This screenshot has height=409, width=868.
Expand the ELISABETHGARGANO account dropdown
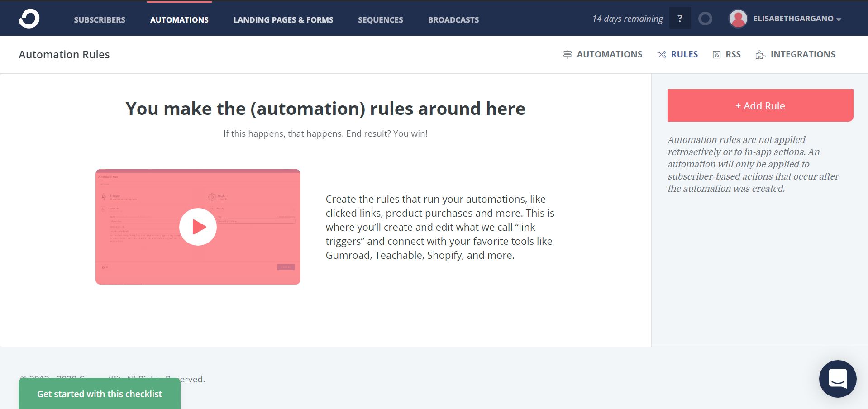tap(797, 19)
